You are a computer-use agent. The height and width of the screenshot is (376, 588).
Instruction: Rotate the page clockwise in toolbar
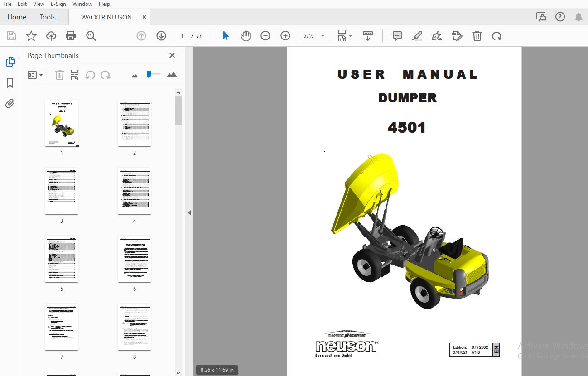(497, 36)
